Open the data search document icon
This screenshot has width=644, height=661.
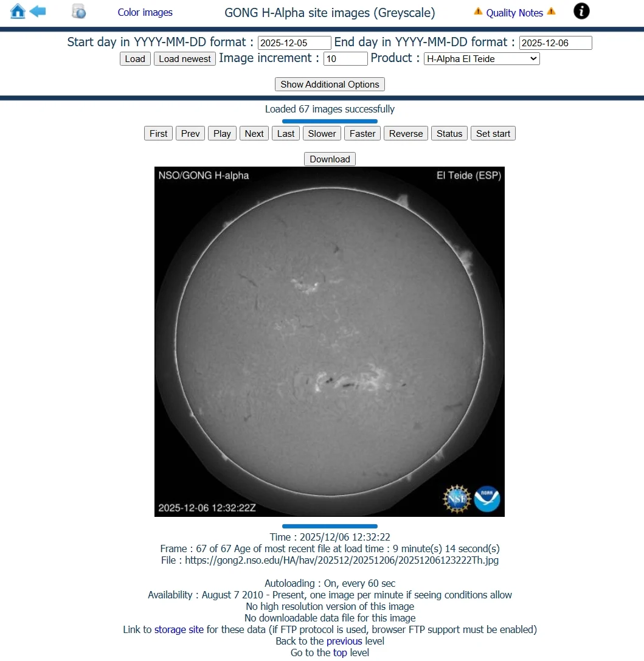click(x=78, y=12)
